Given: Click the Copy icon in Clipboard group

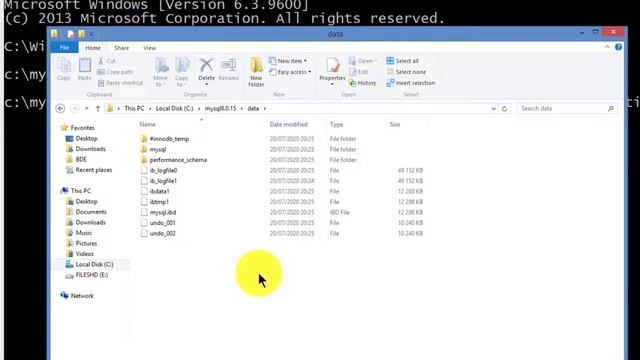Looking at the screenshot, I should pyautogui.click(x=64, y=65).
